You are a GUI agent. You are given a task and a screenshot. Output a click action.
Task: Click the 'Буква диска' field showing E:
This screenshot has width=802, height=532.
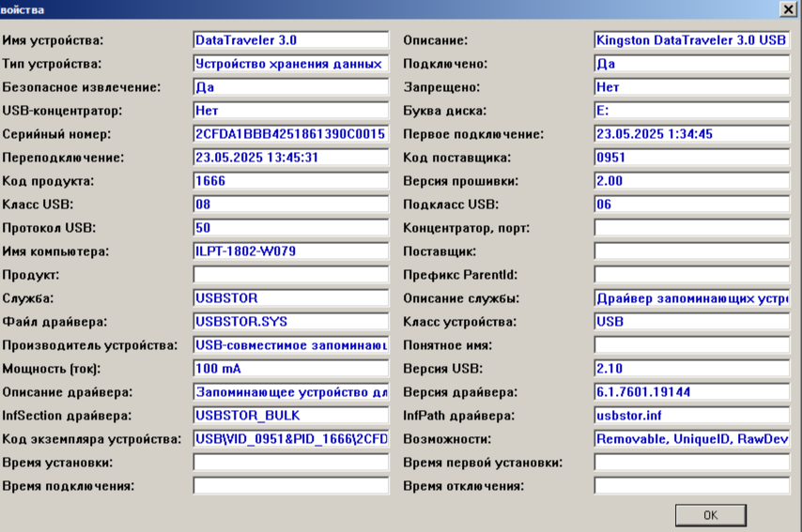691,111
